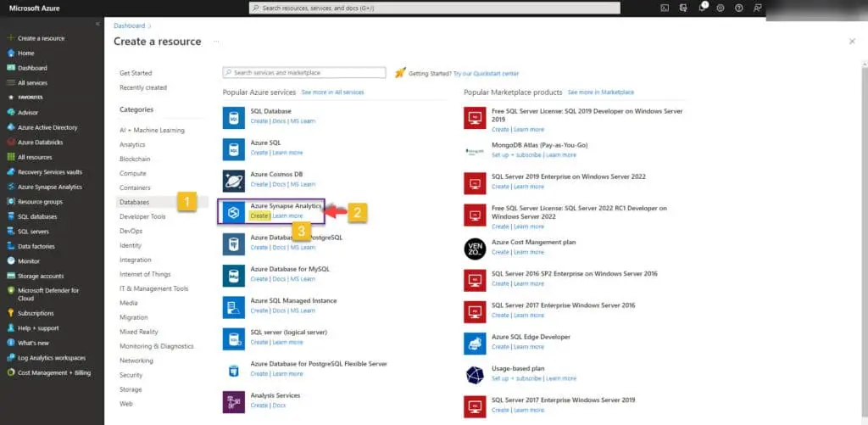Select the Storage category
This screenshot has width=868, height=425.
point(131,389)
